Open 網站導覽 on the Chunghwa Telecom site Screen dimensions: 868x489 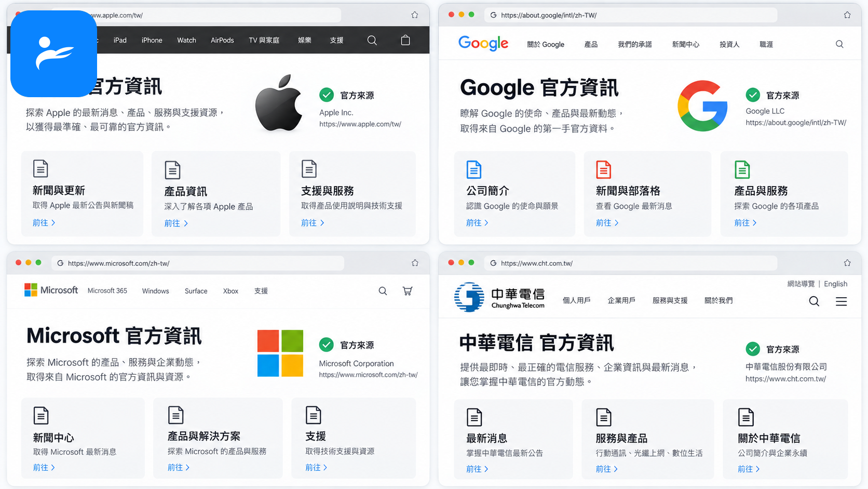point(801,284)
